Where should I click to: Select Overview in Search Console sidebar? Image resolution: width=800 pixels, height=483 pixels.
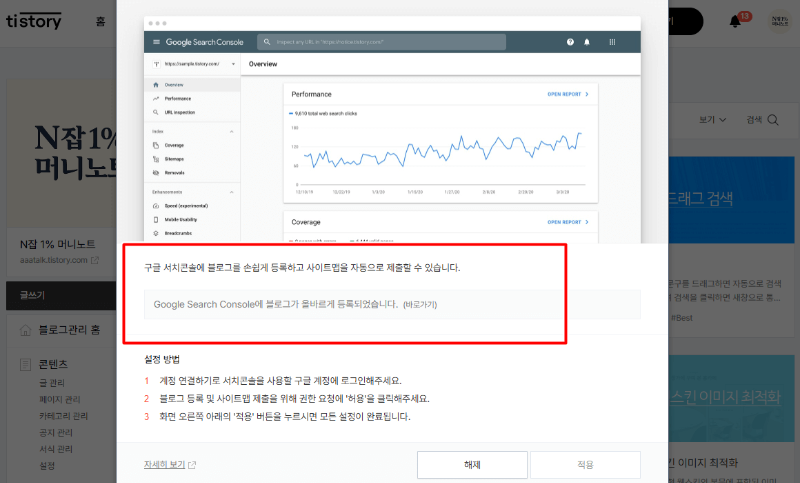point(192,85)
